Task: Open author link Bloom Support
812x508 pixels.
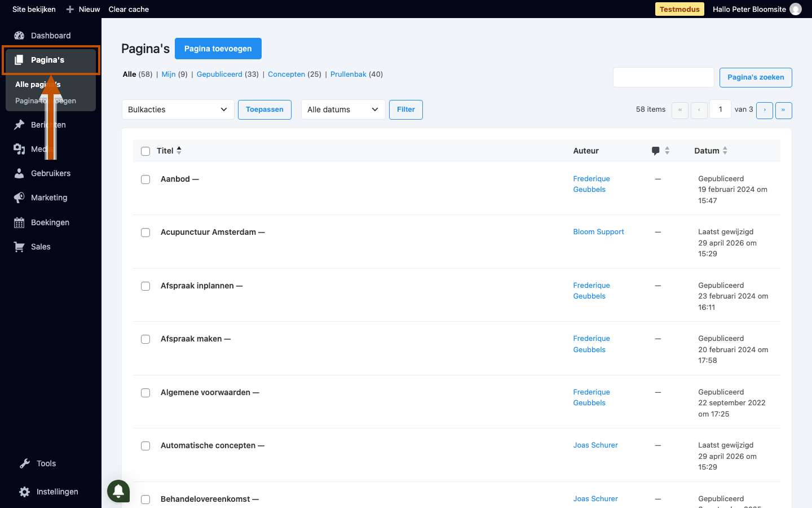Action: (x=598, y=231)
